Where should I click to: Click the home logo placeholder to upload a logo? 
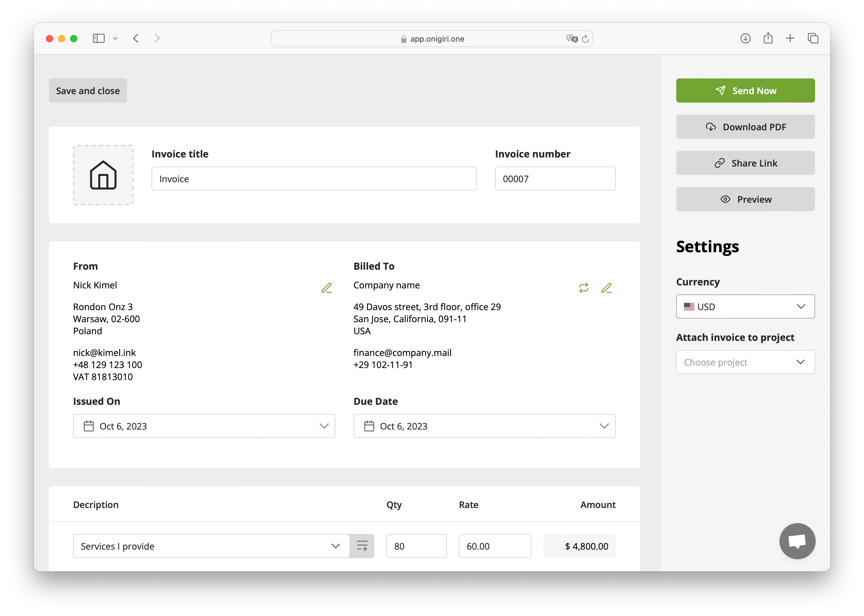(x=103, y=175)
